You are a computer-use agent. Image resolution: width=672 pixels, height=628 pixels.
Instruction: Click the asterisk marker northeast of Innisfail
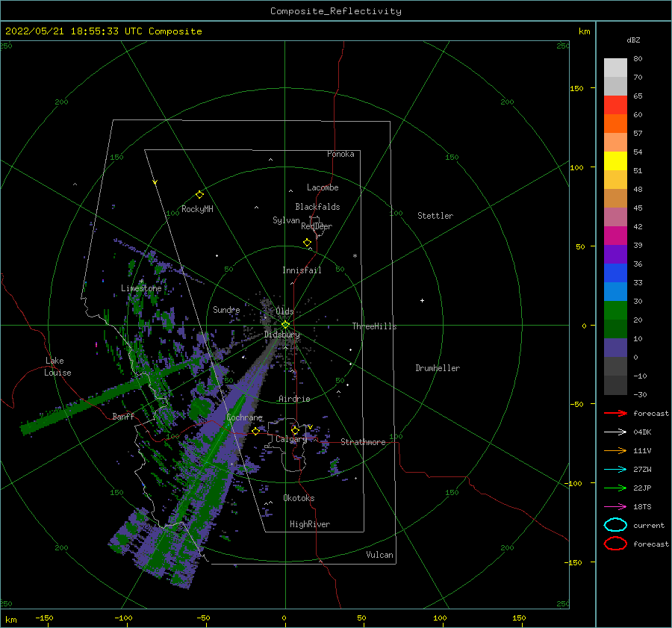pos(355,256)
